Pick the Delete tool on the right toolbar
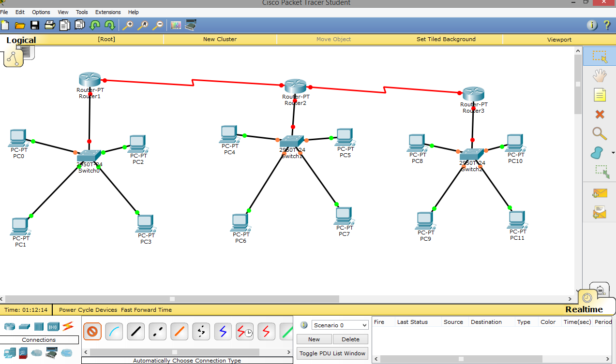 (599, 114)
